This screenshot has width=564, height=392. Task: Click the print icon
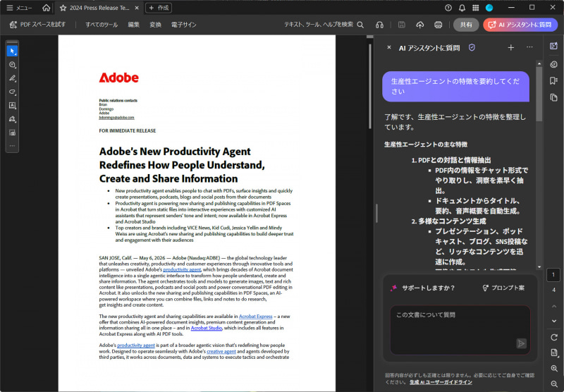pyautogui.click(x=438, y=25)
